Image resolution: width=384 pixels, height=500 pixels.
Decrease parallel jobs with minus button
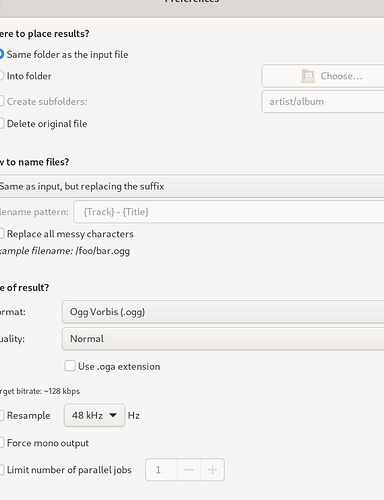pos(189,470)
